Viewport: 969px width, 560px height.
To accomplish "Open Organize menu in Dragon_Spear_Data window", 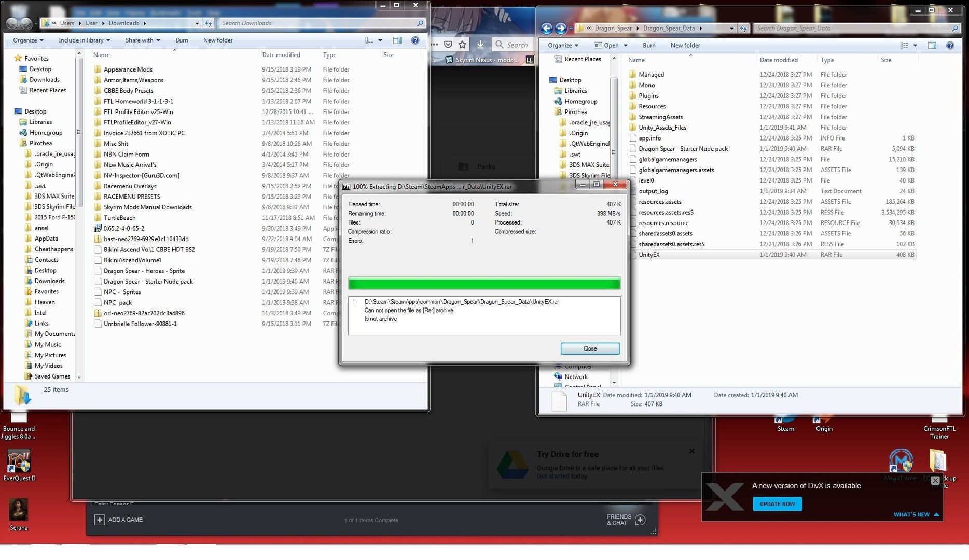I will click(x=563, y=46).
